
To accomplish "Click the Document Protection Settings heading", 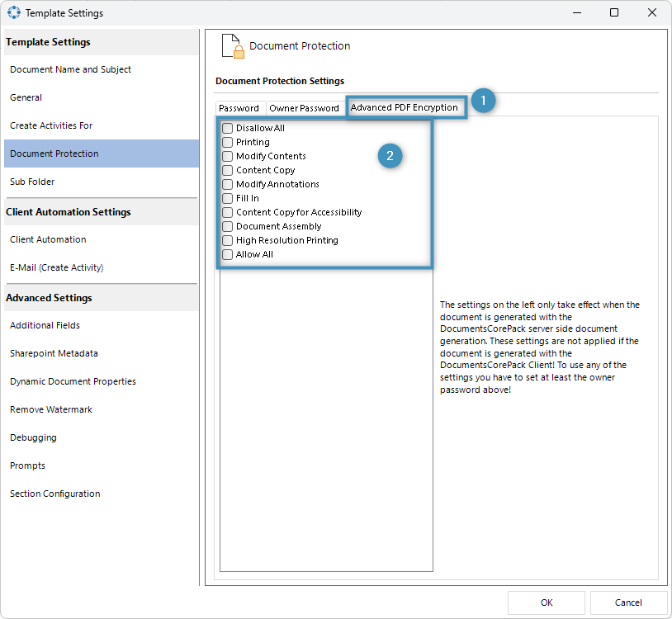I will 280,81.
